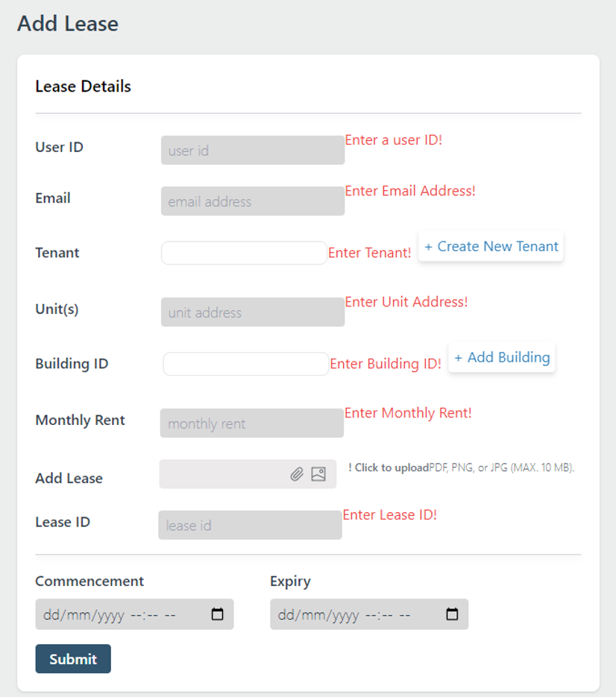
Task: Open the Commencement date picker calendar icon
Action: pos(218,614)
